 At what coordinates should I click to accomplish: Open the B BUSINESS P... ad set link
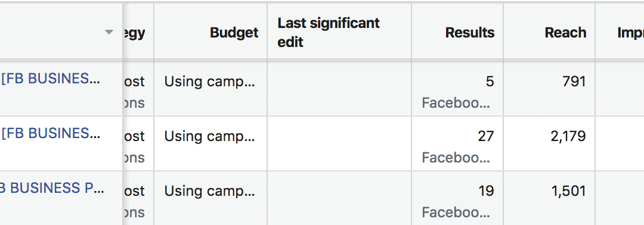pyautogui.click(x=52, y=188)
